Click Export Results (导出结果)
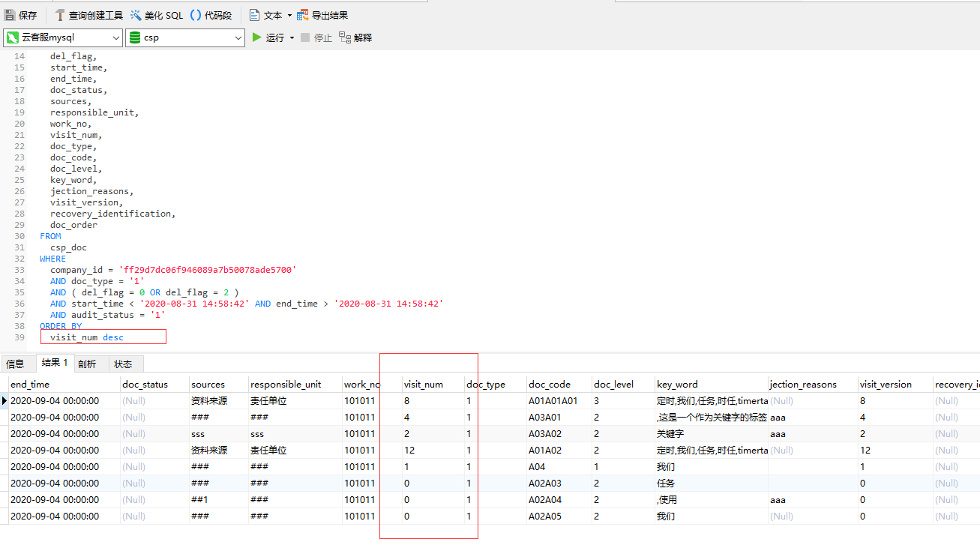This screenshot has width=980, height=551. tap(322, 15)
